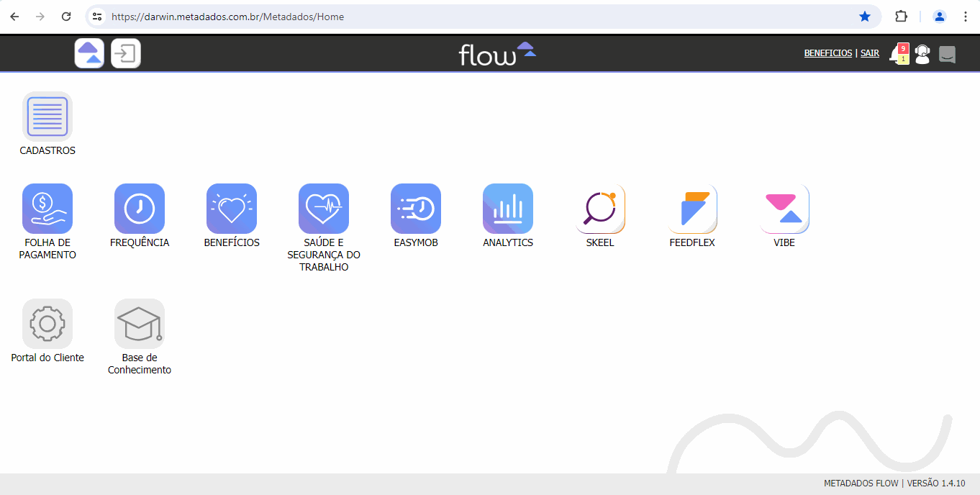
Task: Open Saúde e Segurança do Trabalho
Action: tap(324, 209)
